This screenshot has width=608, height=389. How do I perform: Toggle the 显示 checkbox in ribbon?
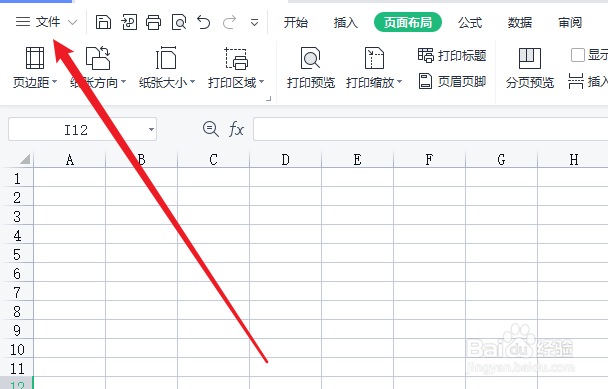click(578, 55)
